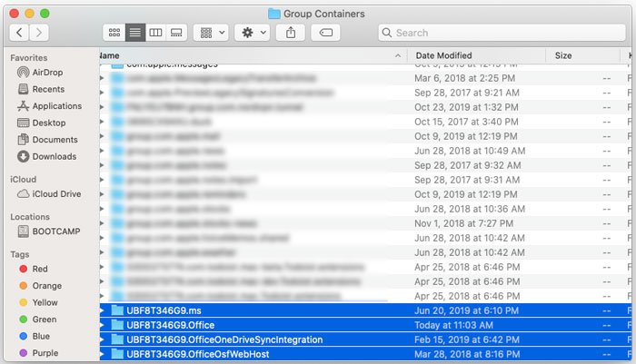The image size is (636, 364).
Task: Open iCloud Drive in the sidebar
Action: click(x=49, y=193)
